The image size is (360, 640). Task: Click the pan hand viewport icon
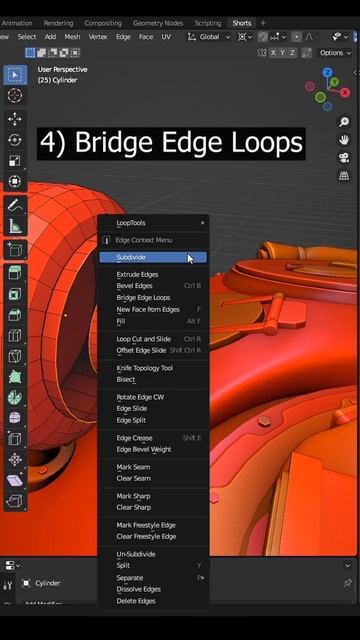pos(344,140)
